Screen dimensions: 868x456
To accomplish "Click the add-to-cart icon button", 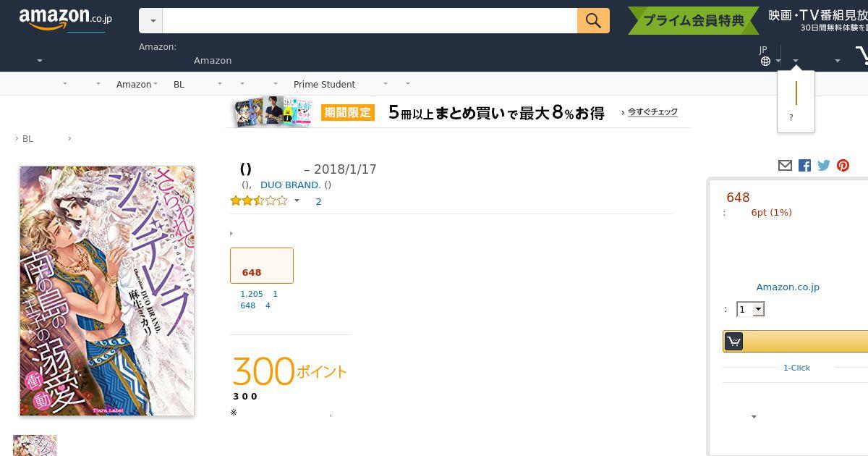I will coord(733,341).
